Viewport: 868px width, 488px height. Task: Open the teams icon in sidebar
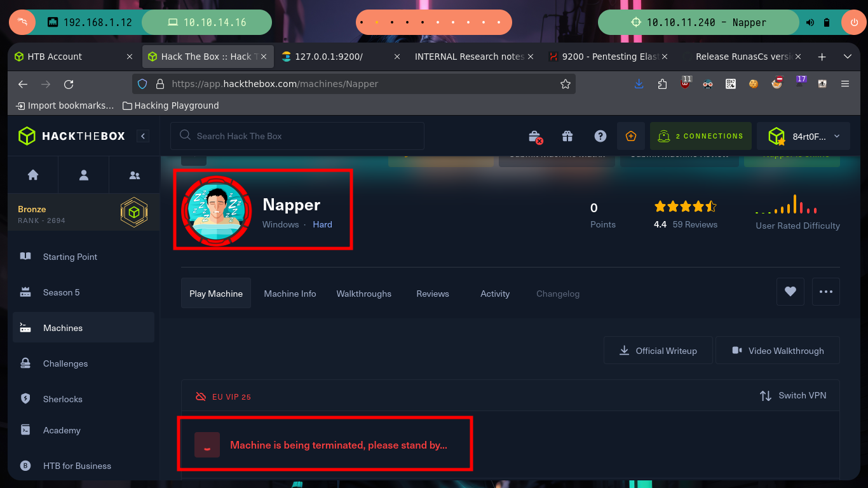pos(134,175)
